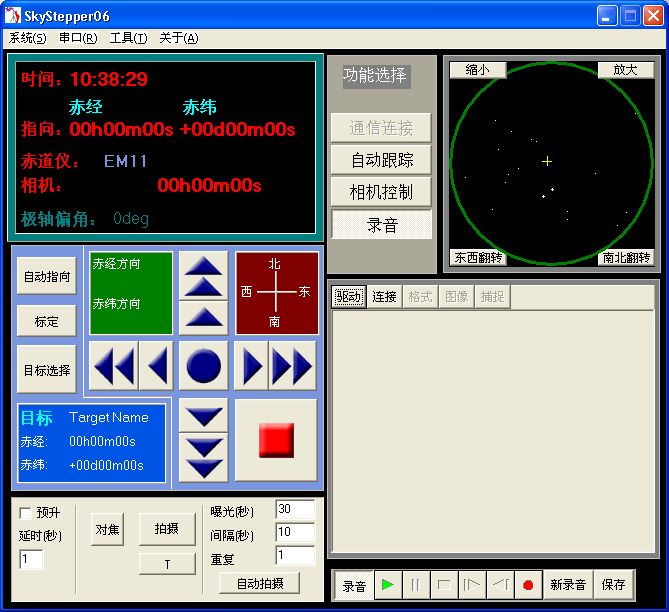669x612 pixels.
Task: Click the 自动指向 button
Action: [47, 276]
